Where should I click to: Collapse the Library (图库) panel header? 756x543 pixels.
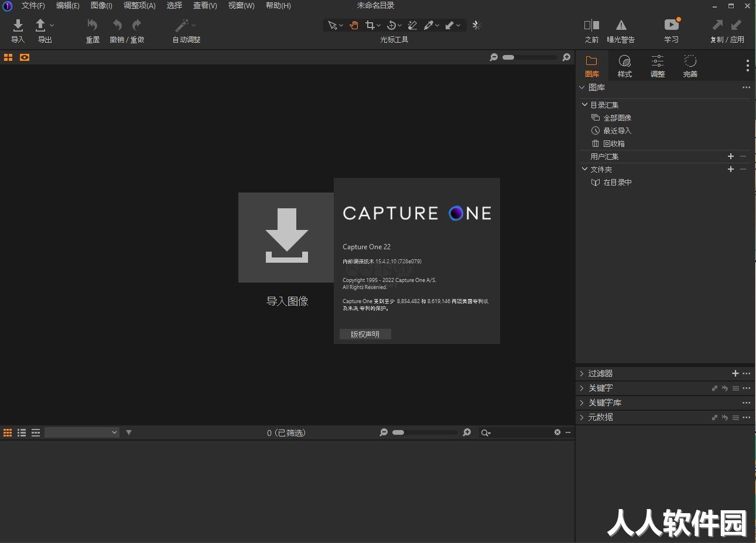point(582,87)
